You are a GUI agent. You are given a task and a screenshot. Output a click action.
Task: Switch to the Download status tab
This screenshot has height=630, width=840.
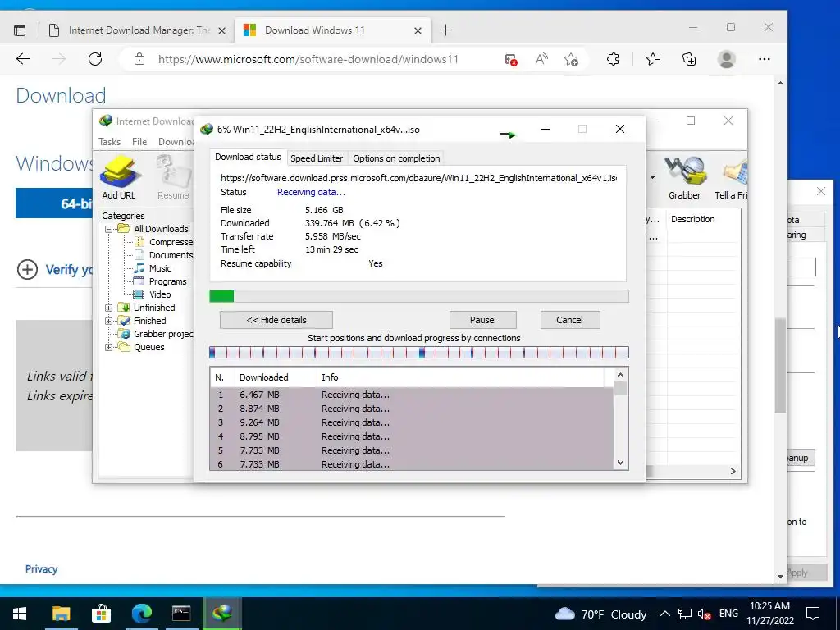point(248,157)
